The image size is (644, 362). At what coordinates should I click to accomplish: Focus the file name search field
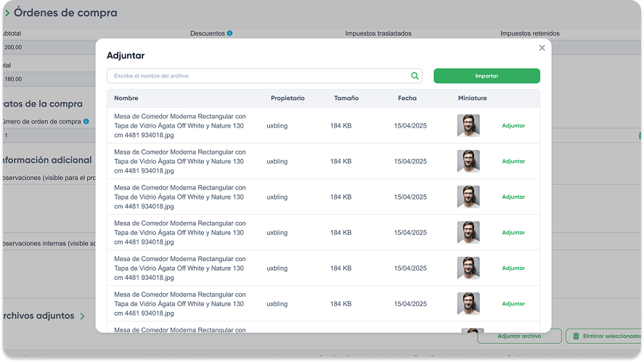coord(264,76)
